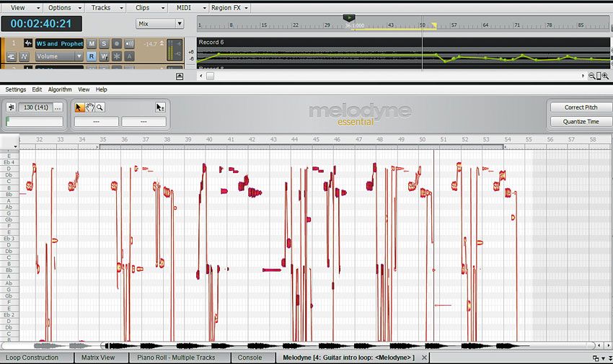Open the MIDI dropdown menu
The width and height of the screenshot is (613, 364).
pyautogui.click(x=189, y=7)
